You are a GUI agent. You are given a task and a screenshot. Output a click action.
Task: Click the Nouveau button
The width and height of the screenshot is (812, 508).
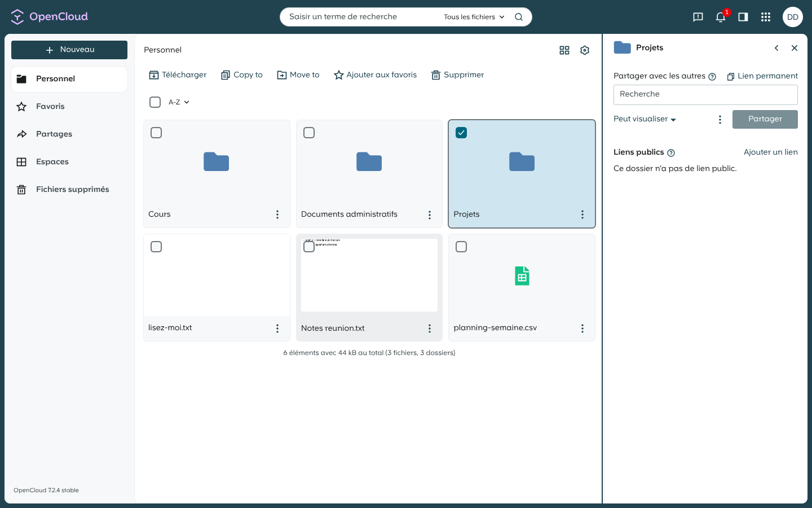coord(69,50)
